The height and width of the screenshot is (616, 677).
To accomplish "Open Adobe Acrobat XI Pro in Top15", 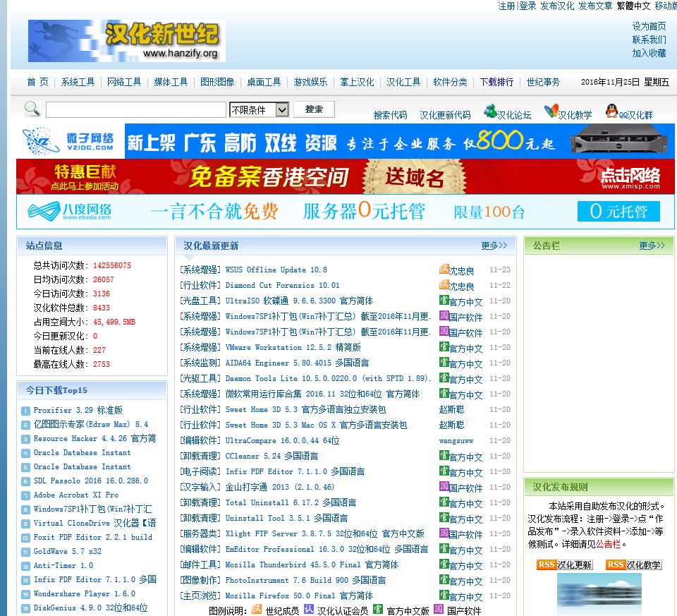I will (76, 495).
